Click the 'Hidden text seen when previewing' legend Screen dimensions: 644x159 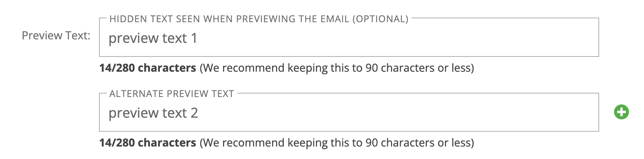[259, 19]
